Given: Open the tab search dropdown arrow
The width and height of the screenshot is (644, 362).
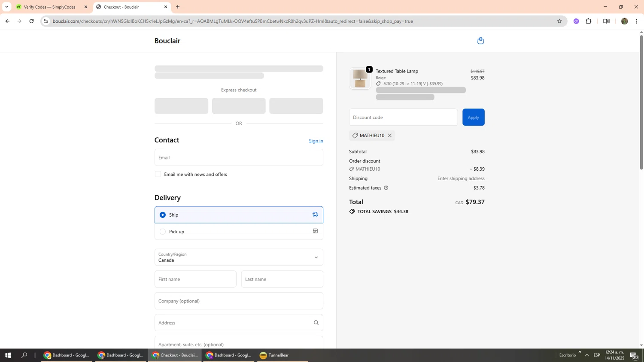Looking at the screenshot, I should [x=6, y=7].
